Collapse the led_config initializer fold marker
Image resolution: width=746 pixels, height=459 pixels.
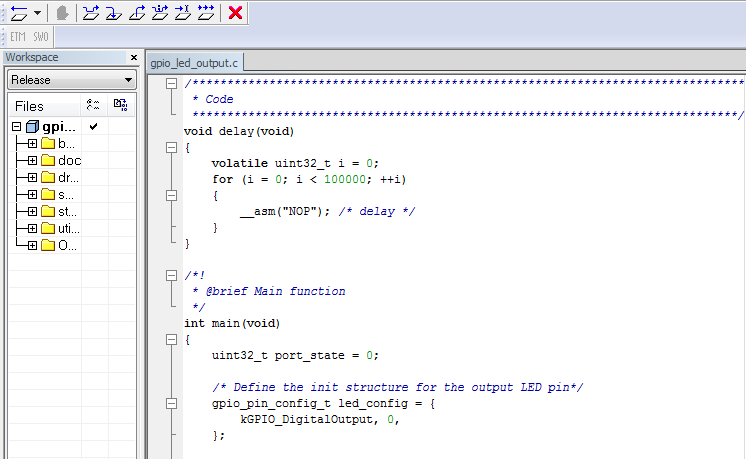172,404
